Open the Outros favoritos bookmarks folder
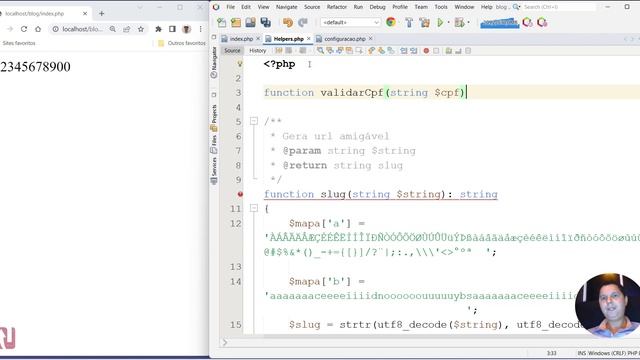The width and height of the screenshot is (640, 360). 182,43
